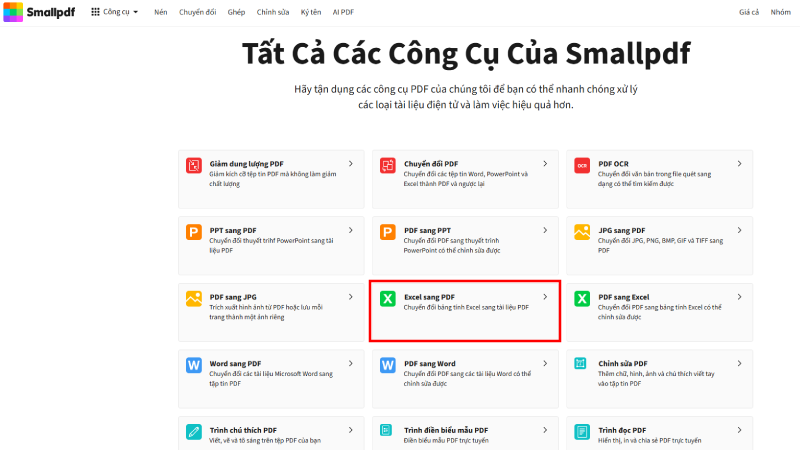Click chevron on PDF sang Excel card

740,297
